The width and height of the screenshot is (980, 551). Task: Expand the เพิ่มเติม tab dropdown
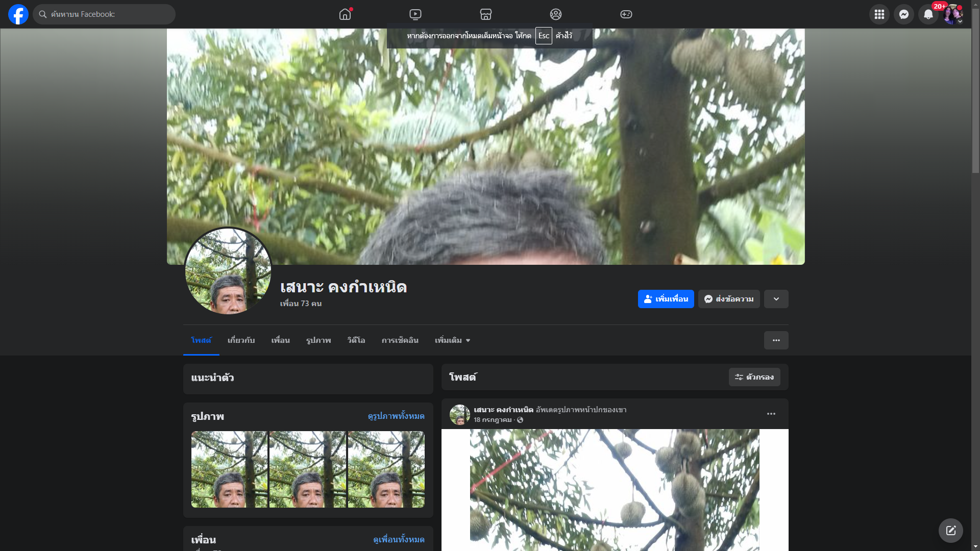point(452,340)
